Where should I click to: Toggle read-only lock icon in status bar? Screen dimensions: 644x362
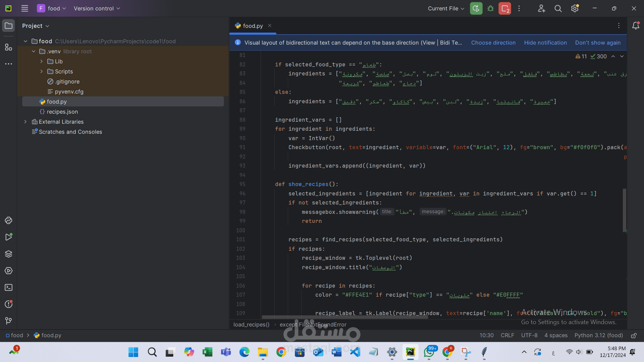pyautogui.click(x=634, y=336)
